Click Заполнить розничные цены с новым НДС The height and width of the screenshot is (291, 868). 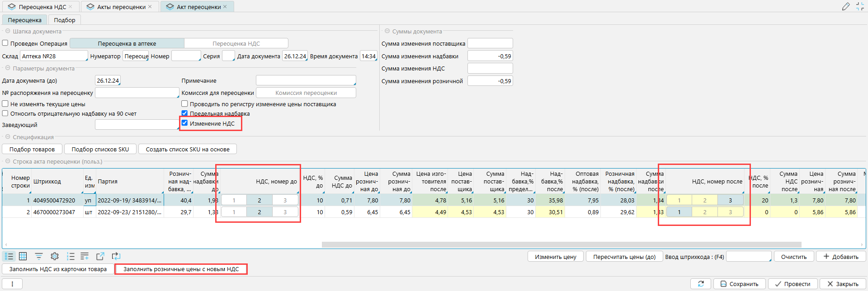pyautogui.click(x=181, y=269)
